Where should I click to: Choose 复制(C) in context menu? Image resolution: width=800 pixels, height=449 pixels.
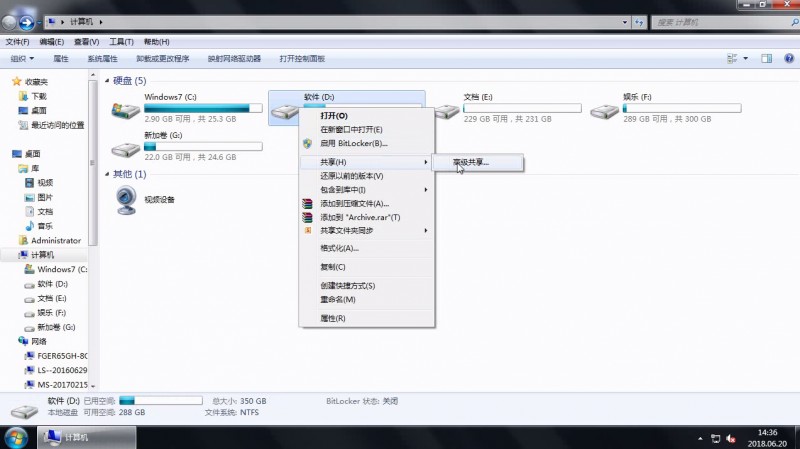click(x=366, y=267)
